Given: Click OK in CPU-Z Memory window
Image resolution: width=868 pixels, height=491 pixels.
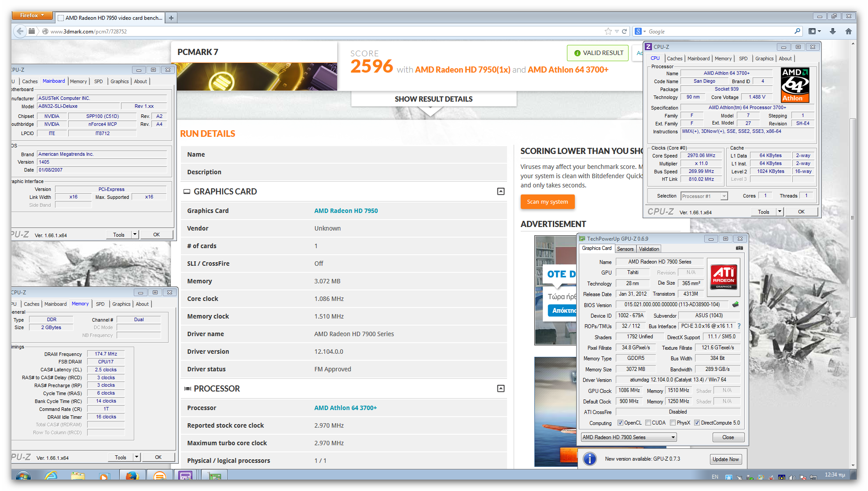Looking at the screenshot, I should point(158,457).
